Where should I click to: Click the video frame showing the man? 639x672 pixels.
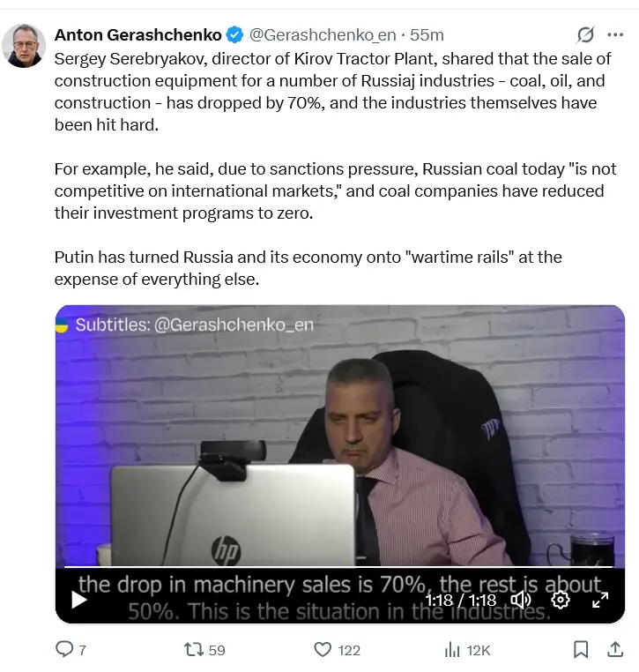click(x=339, y=436)
